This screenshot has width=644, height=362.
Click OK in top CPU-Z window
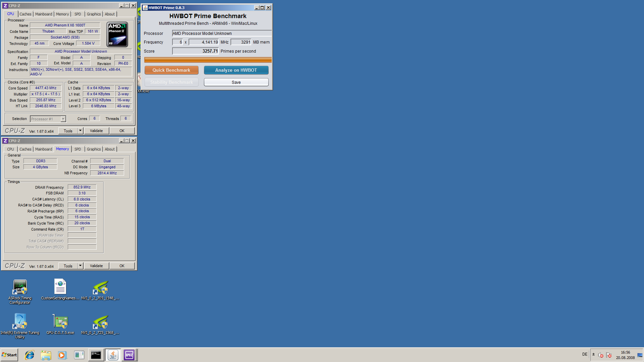click(x=122, y=131)
